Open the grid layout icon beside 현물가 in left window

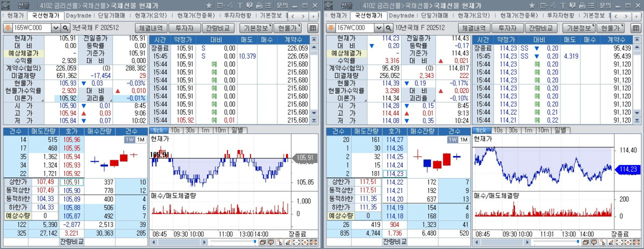click(313, 28)
